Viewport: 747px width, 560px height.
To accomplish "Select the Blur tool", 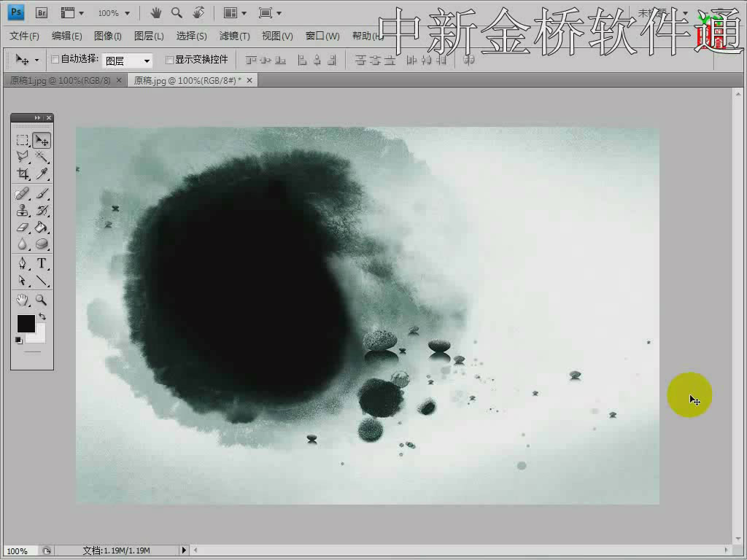I will (23, 244).
